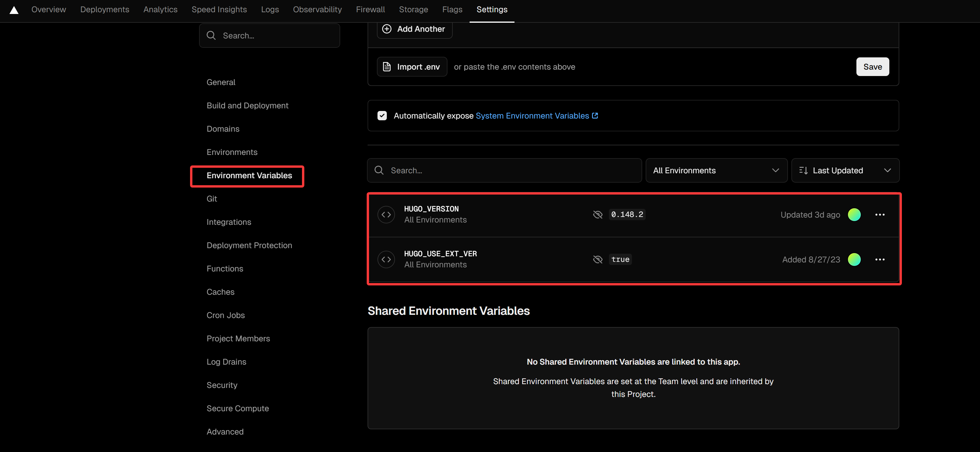Toggle visibility of HUGO_USE_EXT_VER value
The height and width of the screenshot is (452, 980).
598,259
